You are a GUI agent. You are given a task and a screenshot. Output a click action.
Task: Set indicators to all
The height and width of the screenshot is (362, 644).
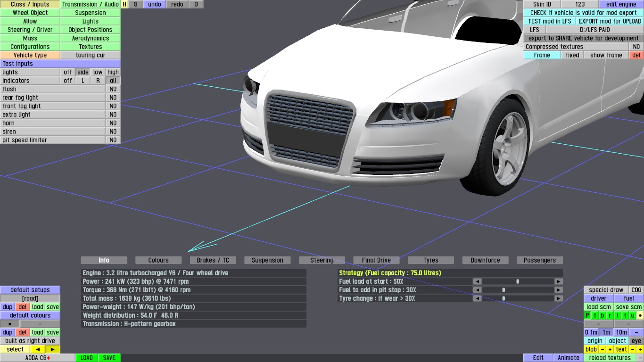tap(113, 81)
